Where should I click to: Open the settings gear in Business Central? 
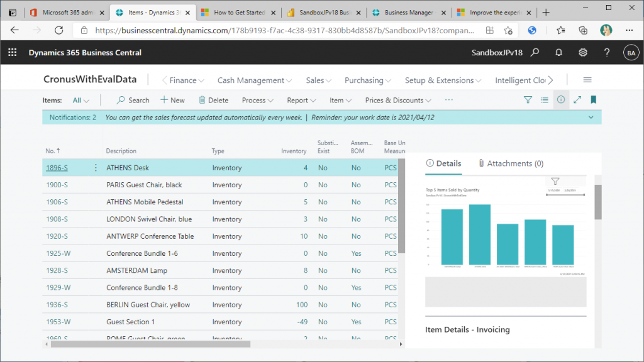(583, 53)
